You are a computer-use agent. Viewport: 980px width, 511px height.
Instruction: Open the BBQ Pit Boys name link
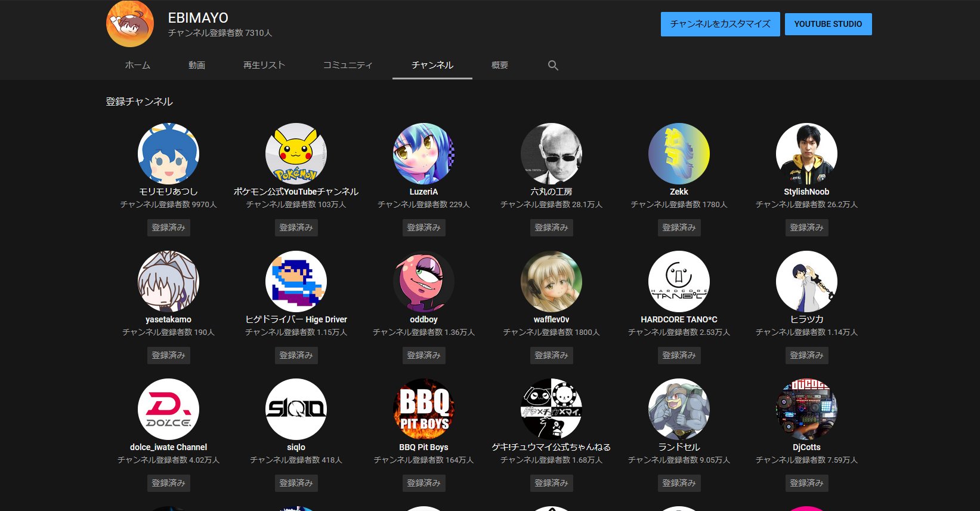point(423,447)
